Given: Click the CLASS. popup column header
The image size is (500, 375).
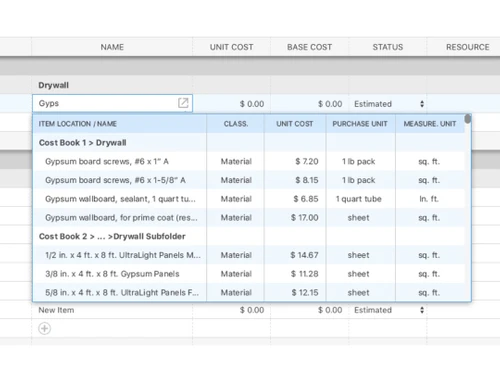Looking at the screenshot, I should (236, 124).
